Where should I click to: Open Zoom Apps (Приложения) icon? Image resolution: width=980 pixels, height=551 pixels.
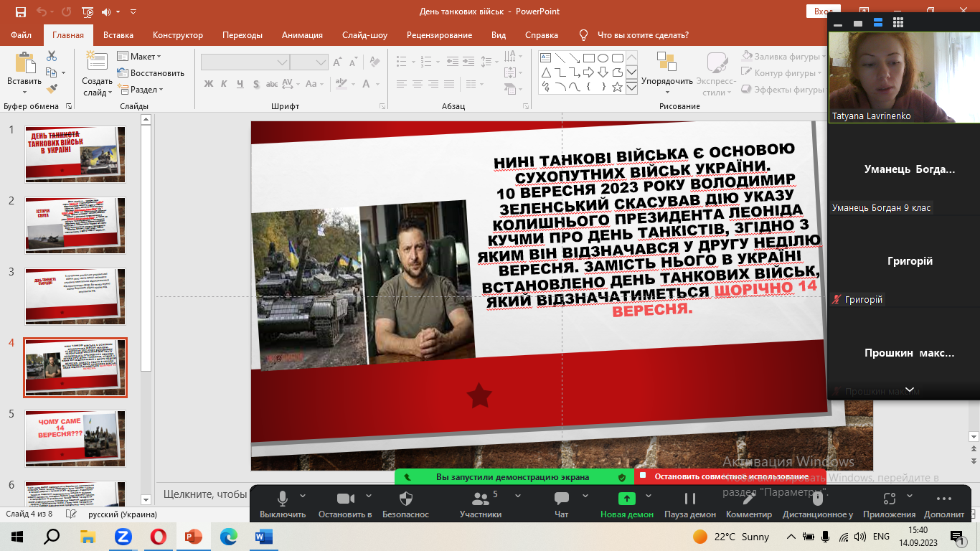click(x=889, y=499)
